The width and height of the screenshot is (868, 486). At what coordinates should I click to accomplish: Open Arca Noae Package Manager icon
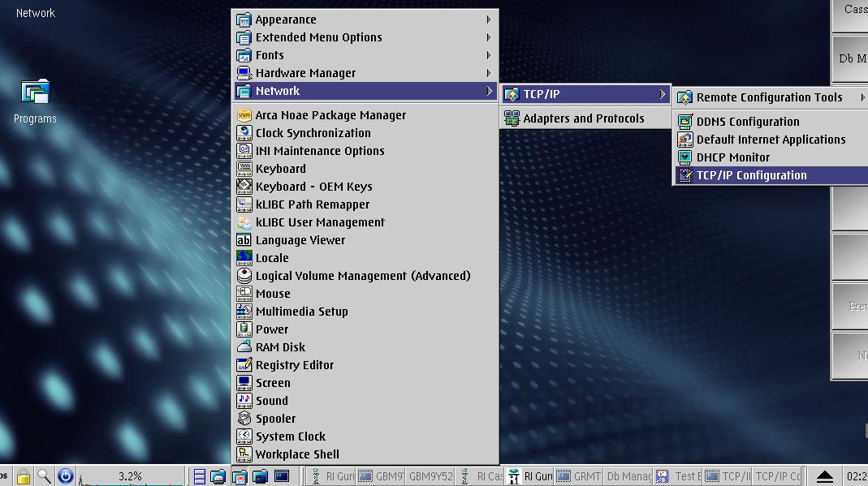tap(244, 115)
